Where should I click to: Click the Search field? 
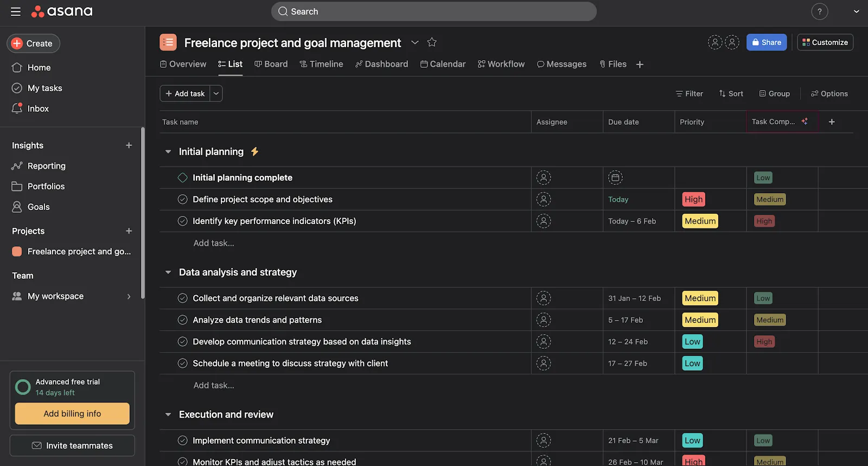click(434, 11)
